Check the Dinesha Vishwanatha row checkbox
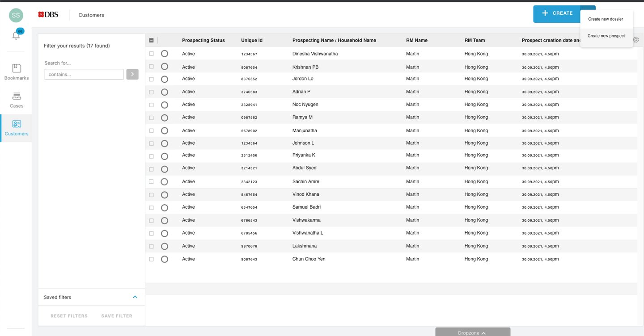Image resolution: width=644 pixels, height=336 pixels. tap(151, 54)
